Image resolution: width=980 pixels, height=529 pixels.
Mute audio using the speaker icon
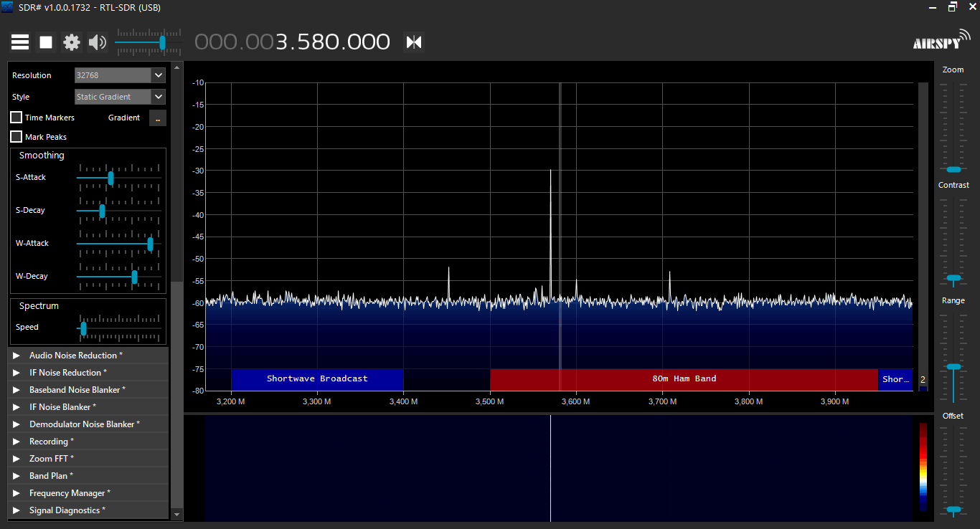pos(97,42)
